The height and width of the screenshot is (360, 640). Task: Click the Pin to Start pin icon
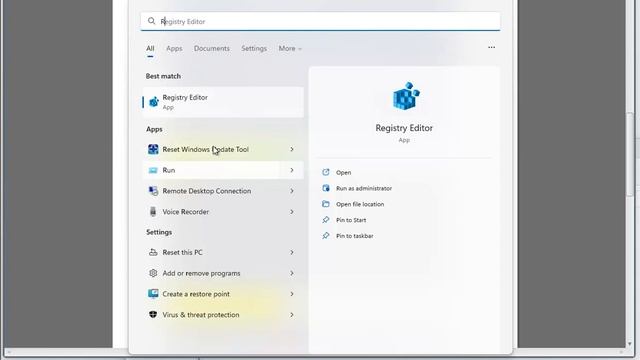[x=326, y=220]
